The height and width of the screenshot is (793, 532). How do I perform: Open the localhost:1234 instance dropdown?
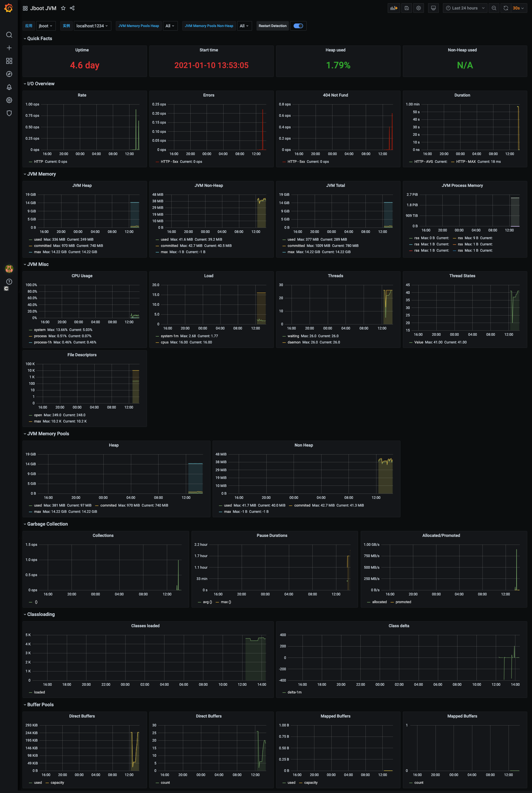[x=92, y=26]
